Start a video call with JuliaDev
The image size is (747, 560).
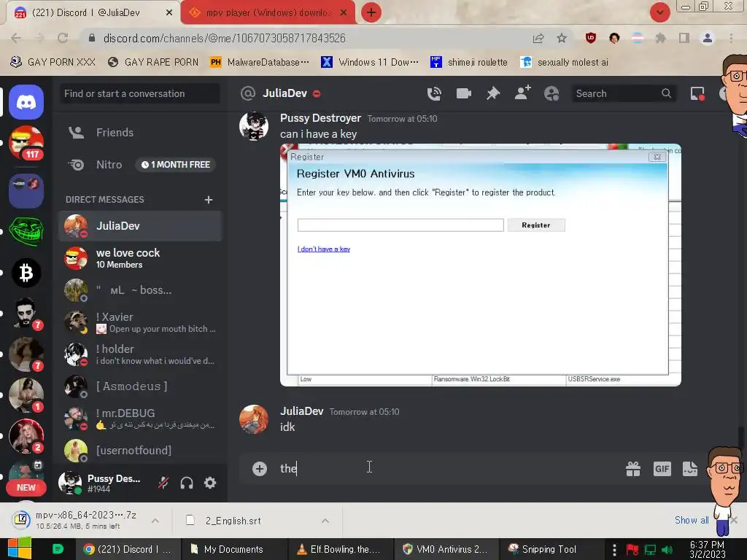point(463,93)
